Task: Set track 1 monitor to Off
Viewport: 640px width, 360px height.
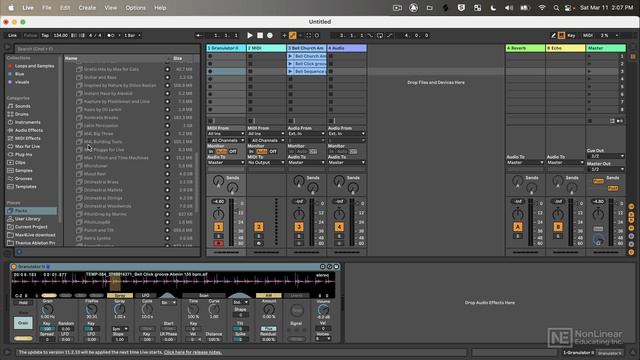Action: coord(233,151)
